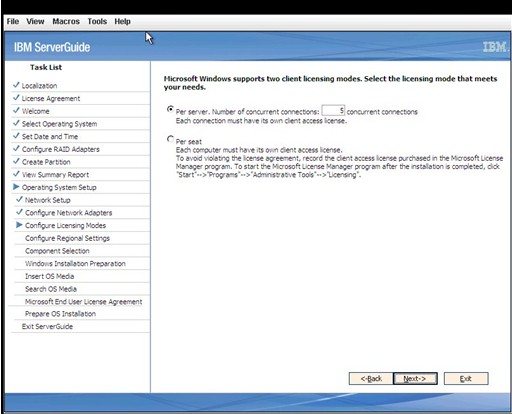Select the Per seat licensing option
Image resolution: width=512 pixels, height=414 pixels.
coord(170,139)
